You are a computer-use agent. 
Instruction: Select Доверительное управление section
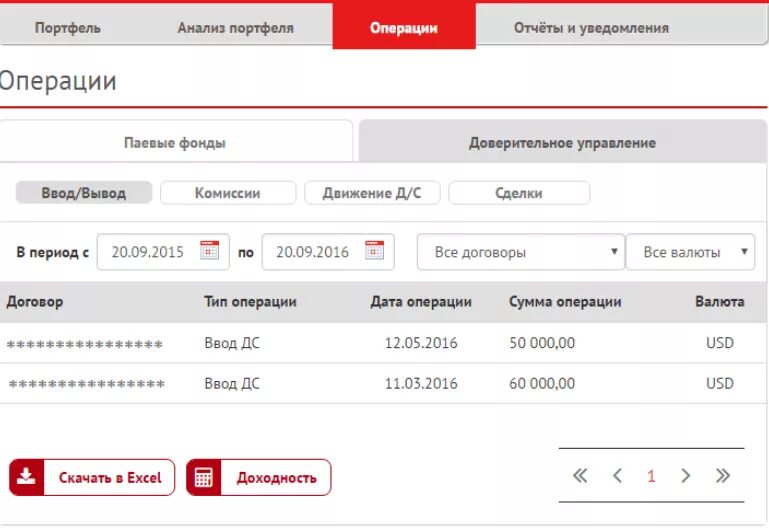click(563, 143)
